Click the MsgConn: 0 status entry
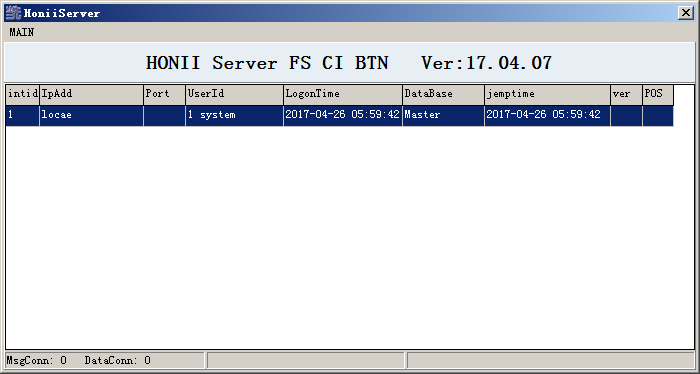 pos(37,360)
